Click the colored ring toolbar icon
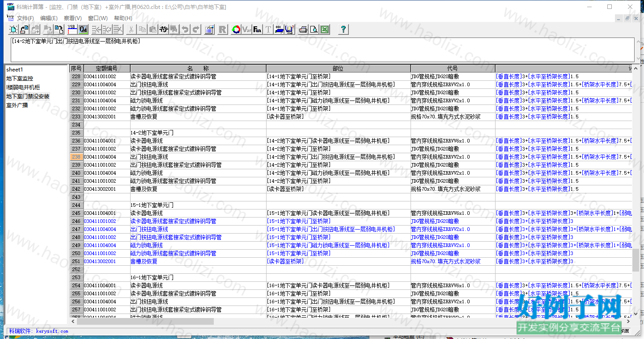Image resolution: width=644 pixels, height=339 pixels. [236, 29]
